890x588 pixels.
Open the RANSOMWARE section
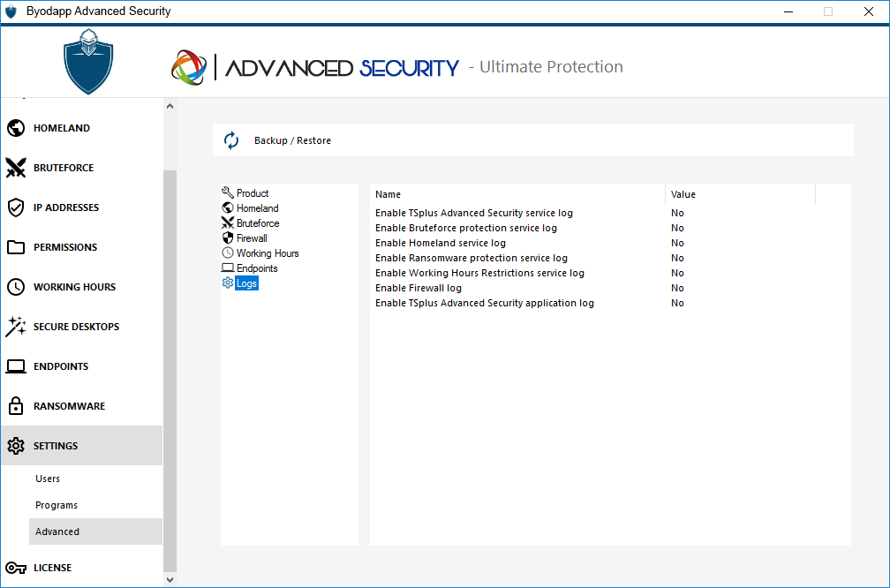pos(82,406)
